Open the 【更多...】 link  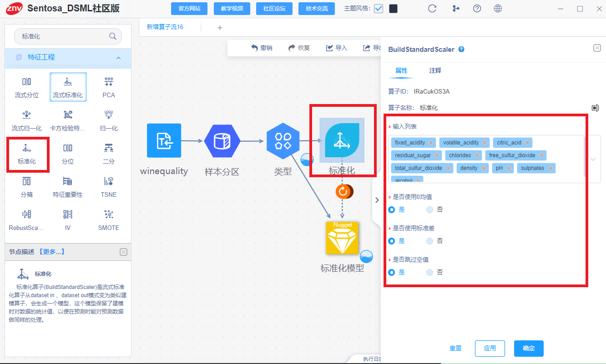coord(51,252)
